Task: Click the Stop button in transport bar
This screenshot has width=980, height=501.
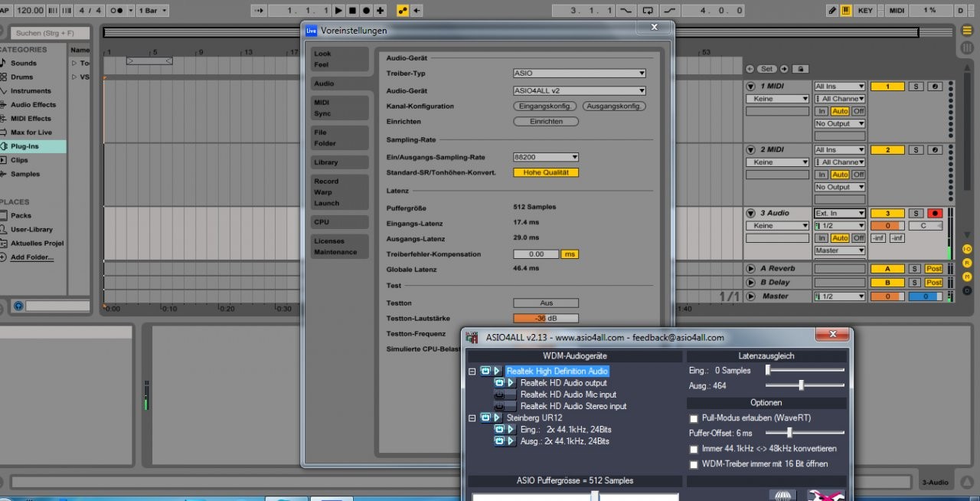Action: pyautogui.click(x=352, y=11)
